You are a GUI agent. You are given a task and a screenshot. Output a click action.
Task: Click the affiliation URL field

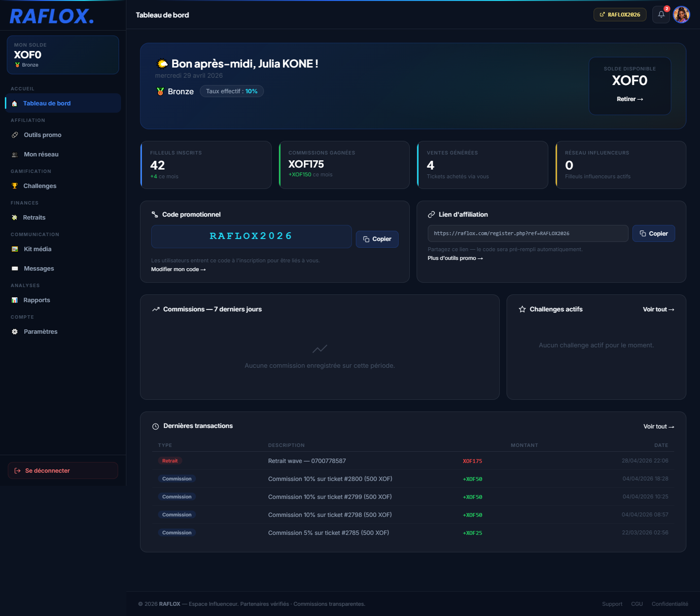(x=528, y=234)
